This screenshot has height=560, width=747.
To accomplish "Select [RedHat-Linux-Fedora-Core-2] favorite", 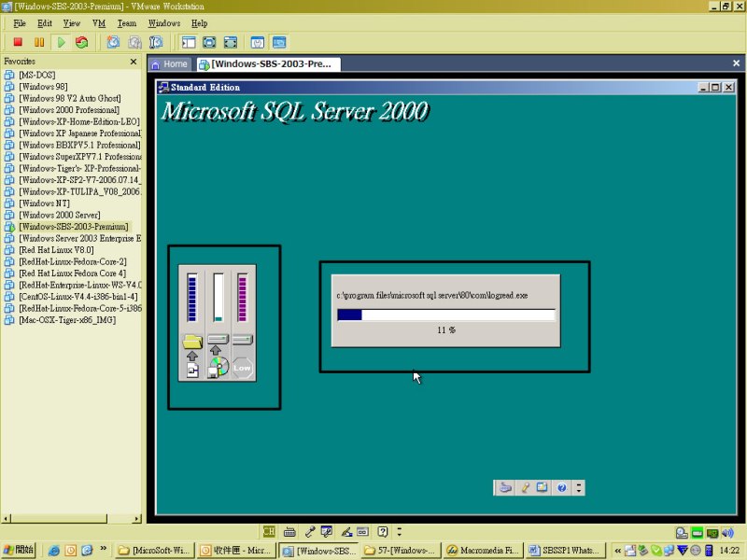I will [x=73, y=261].
